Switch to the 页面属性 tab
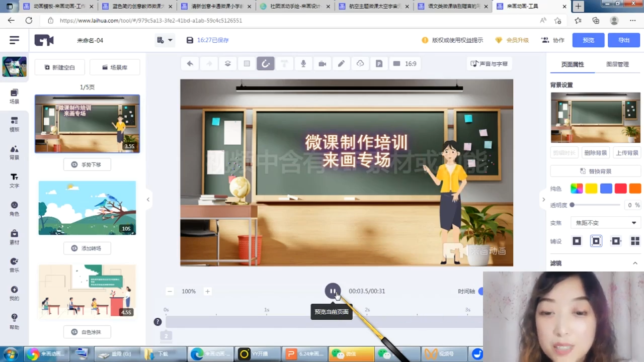The width and height of the screenshot is (644, 362). (x=573, y=64)
